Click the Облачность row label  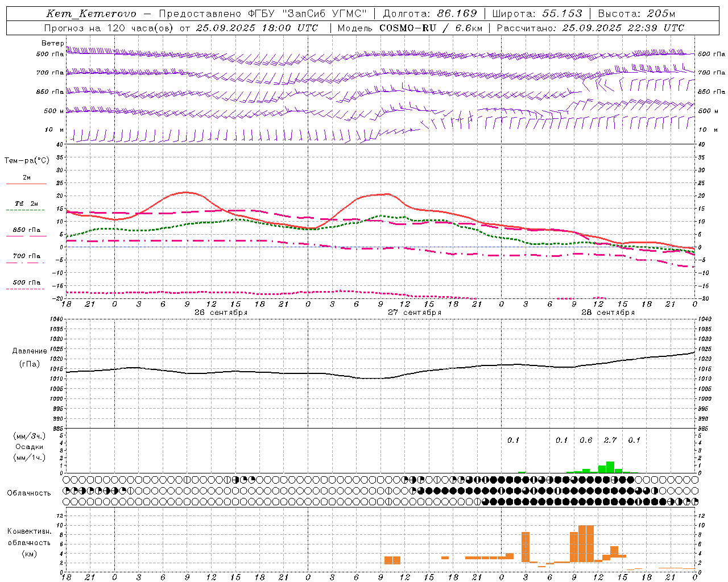tap(29, 493)
